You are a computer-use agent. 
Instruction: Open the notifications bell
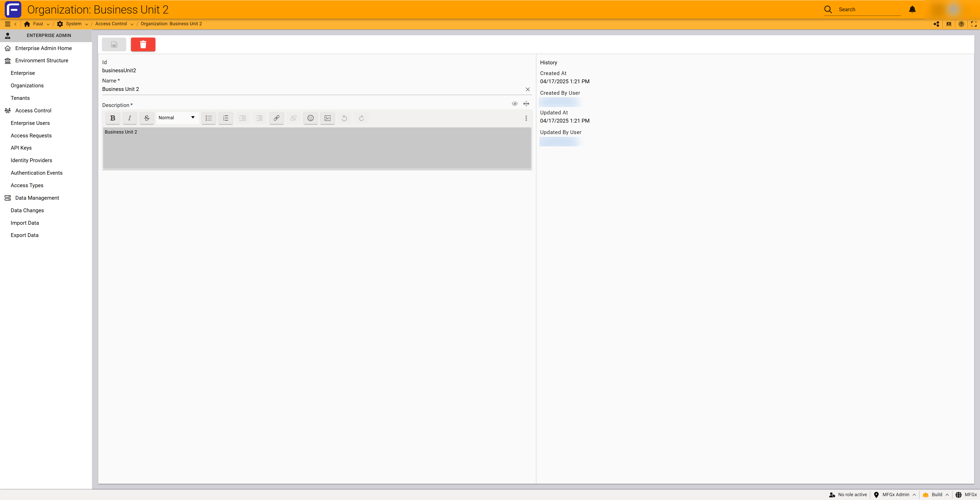[x=912, y=9]
